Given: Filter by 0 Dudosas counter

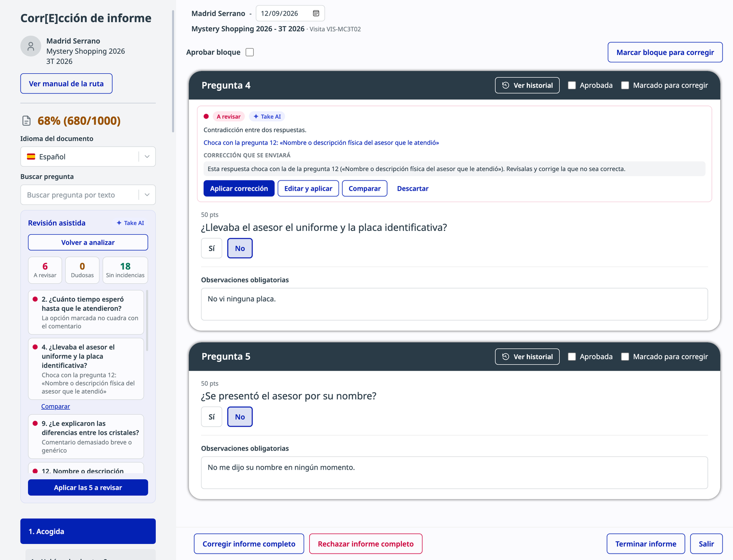Looking at the screenshot, I should [x=82, y=270].
